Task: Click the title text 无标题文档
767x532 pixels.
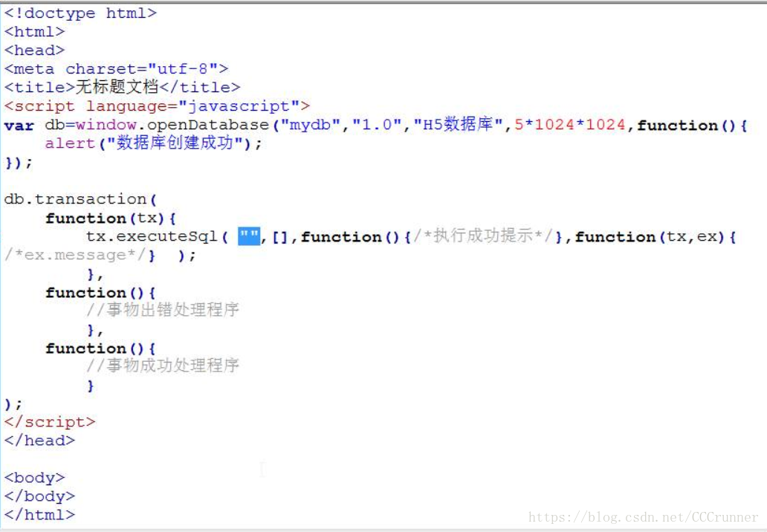Action: (117, 87)
